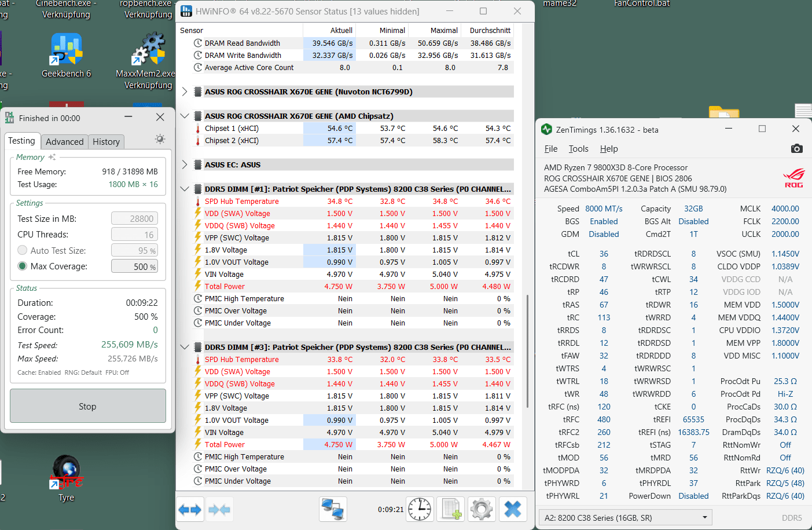Click the Test Speed 255,609 MB/s value
The image size is (812, 530).
(x=130, y=345)
